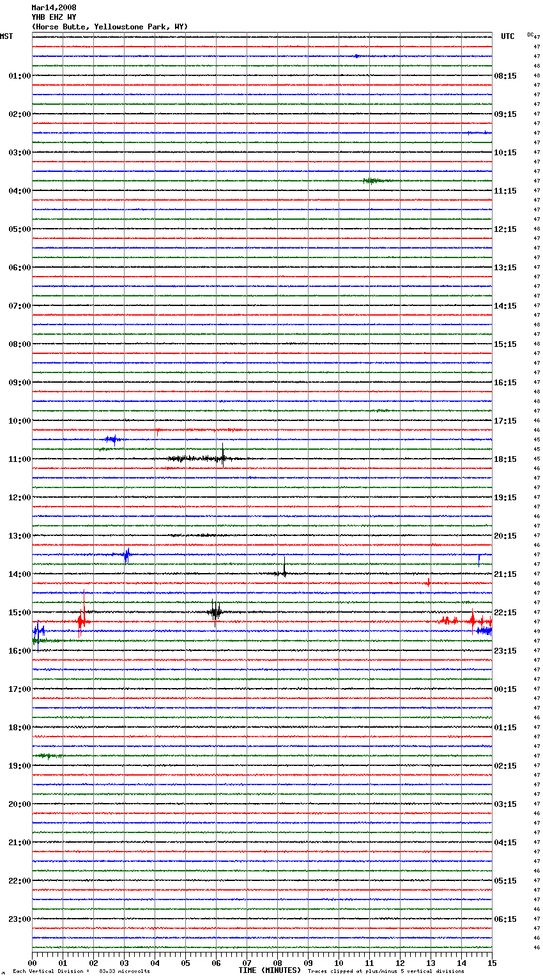Image resolution: width=543 pixels, height=980 pixels.
Task: Select the station code text YHB EHZ WY
Action: 54,17
